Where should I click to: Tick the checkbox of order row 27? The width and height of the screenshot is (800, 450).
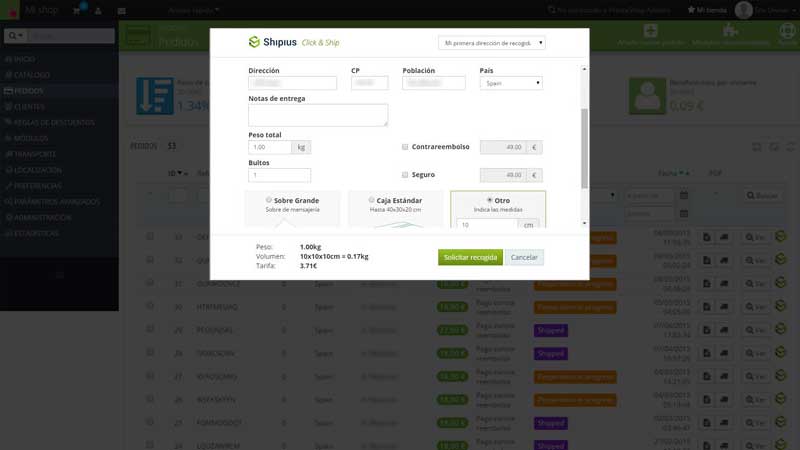pyautogui.click(x=150, y=376)
